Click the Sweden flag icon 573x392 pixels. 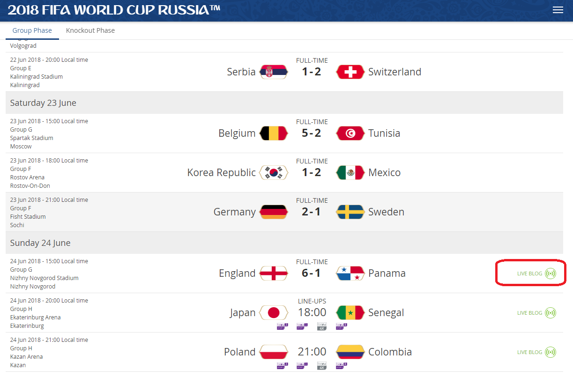click(x=350, y=212)
